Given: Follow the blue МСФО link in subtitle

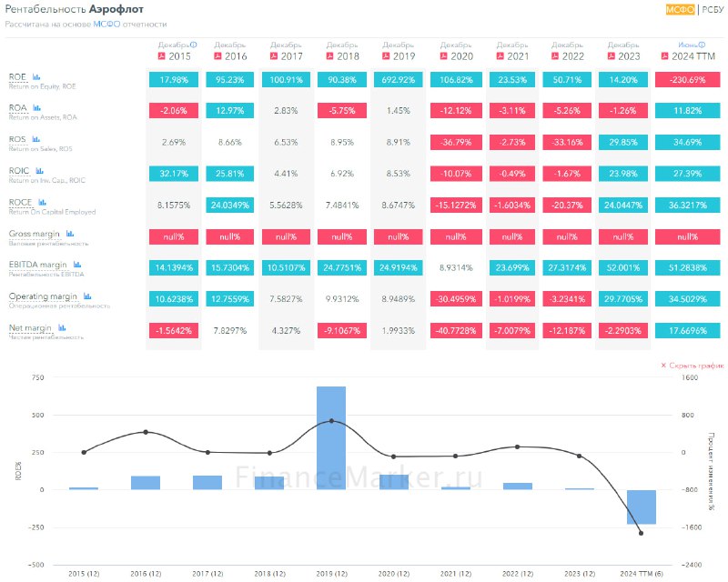Looking at the screenshot, I should (x=106, y=25).
